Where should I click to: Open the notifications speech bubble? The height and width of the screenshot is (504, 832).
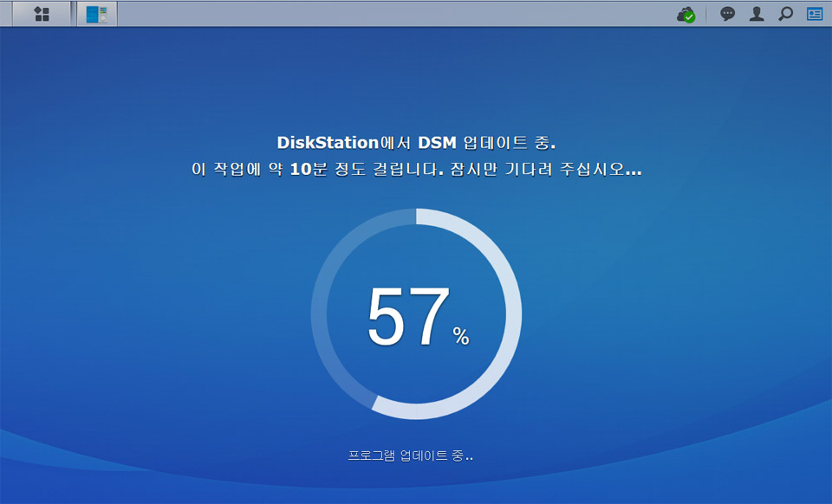tap(727, 14)
